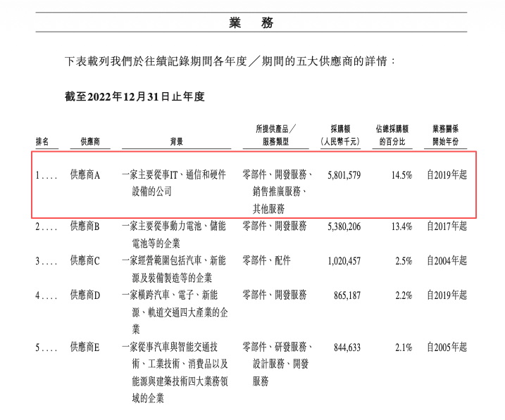Click the 自2005年起 start year cell
The height and width of the screenshot is (420, 505).
(x=447, y=347)
